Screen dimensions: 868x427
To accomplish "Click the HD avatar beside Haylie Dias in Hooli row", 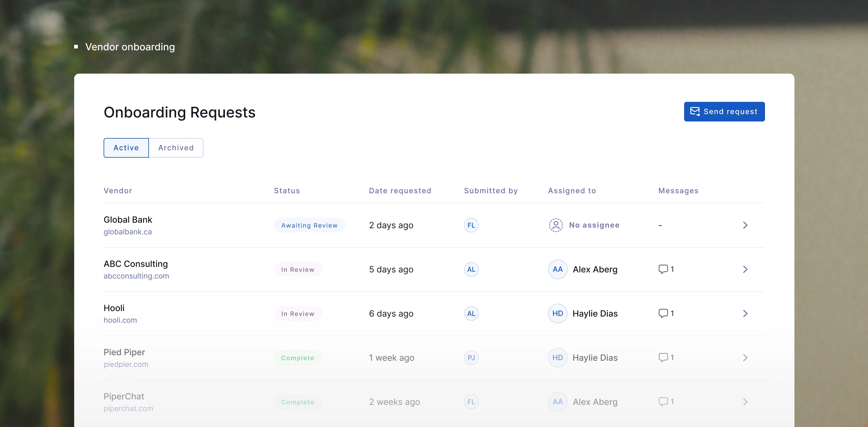I will pos(557,313).
